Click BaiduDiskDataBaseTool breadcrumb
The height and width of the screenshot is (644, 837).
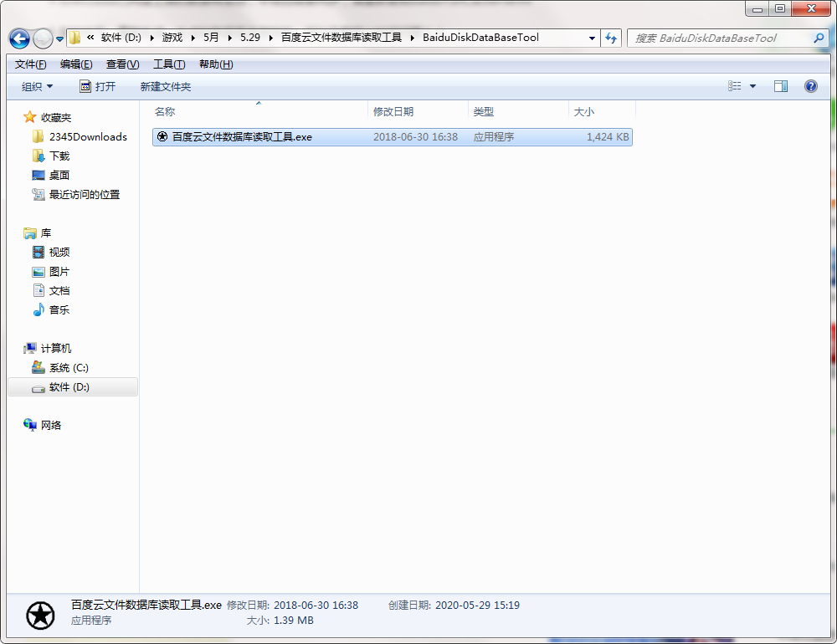480,38
